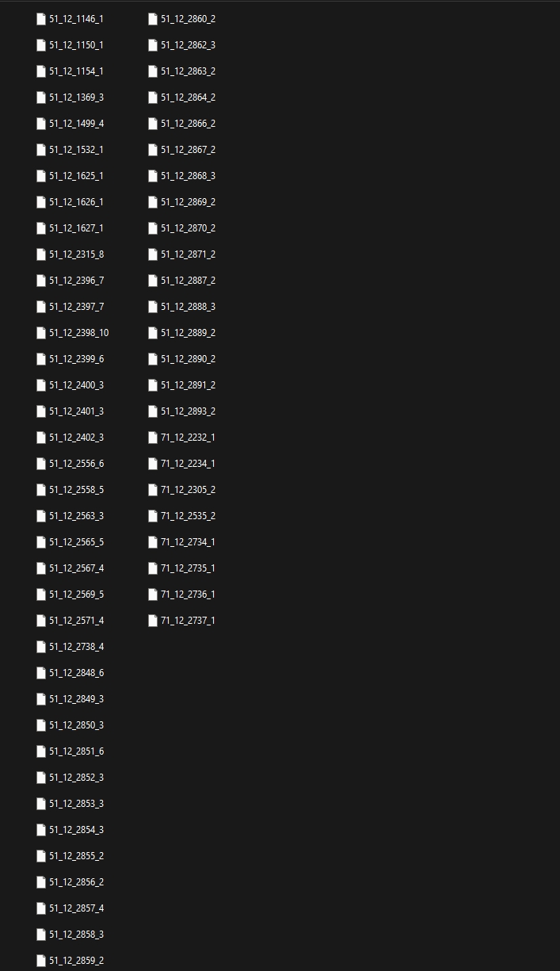Click the file icon for 71_12_2737_1

pyautogui.click(x=153, y=621)
